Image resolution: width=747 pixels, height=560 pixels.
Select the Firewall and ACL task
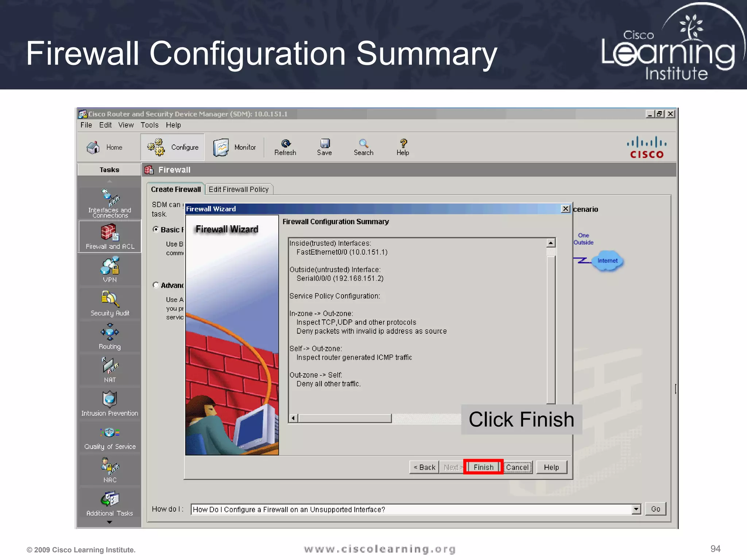coord(110,237)
